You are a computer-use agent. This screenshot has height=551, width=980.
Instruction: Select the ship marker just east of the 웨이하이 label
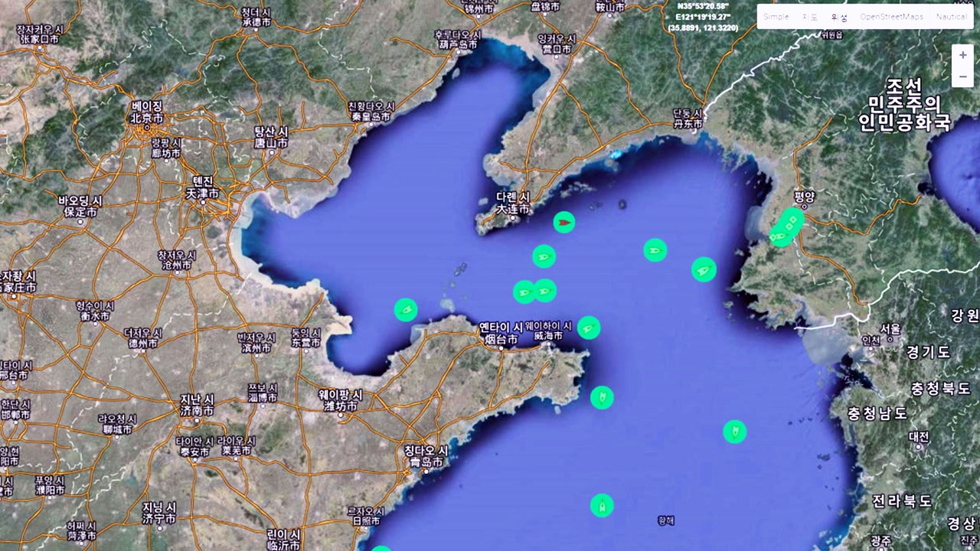[588, 328]
